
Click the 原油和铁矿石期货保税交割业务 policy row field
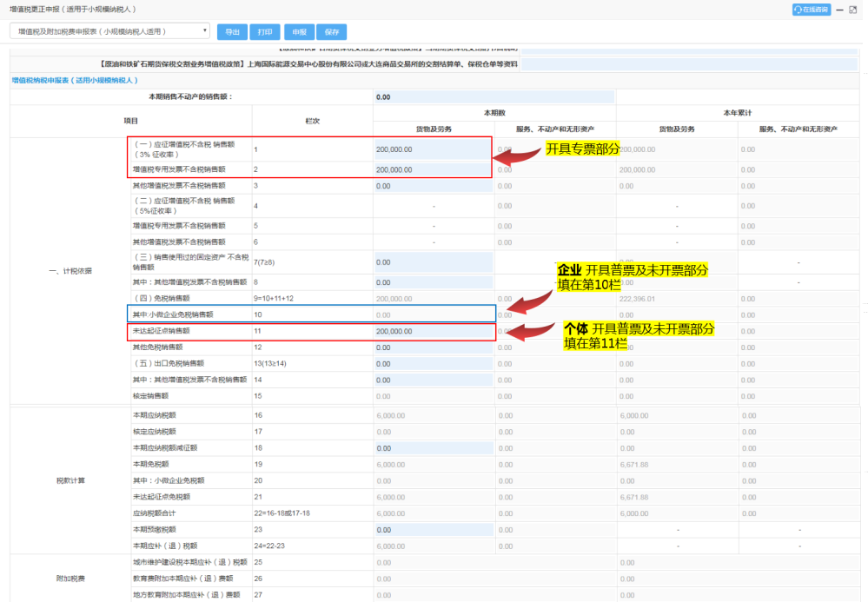pyautogui.click(x=688, y=64)
